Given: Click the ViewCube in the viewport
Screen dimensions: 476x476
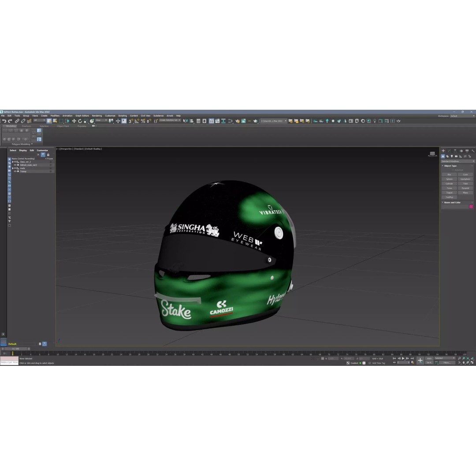Looking at the screenshot, I should (x=432, y=154).
